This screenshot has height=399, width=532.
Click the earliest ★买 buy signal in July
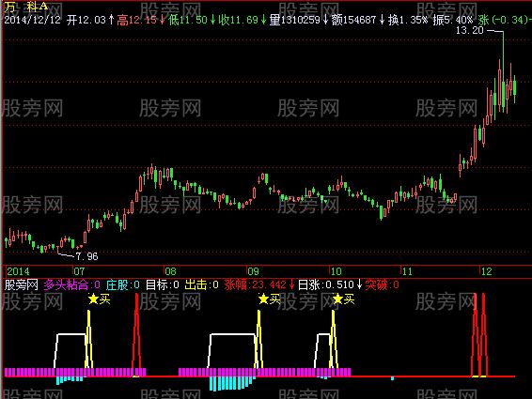pyautogui.click(x=99, y=299)
